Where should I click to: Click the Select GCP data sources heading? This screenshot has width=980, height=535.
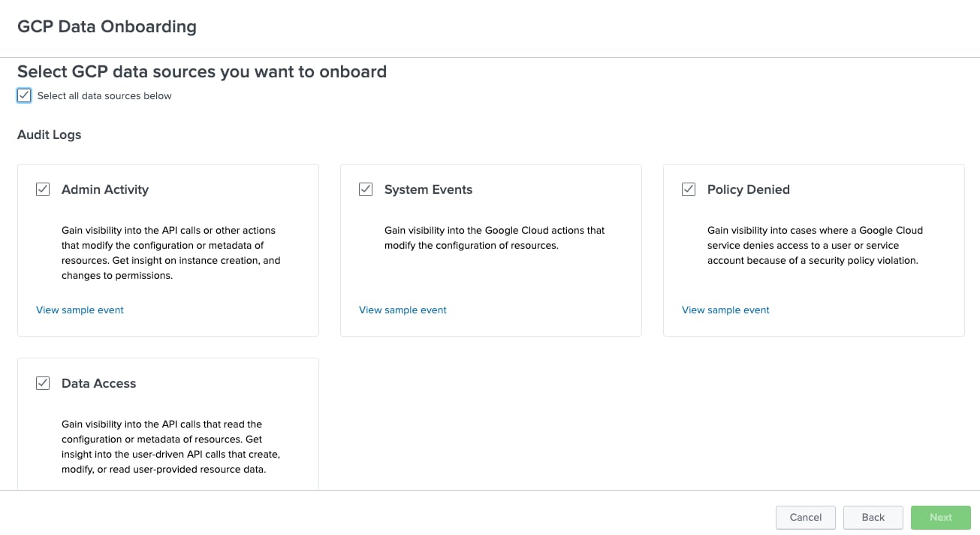[x=202, y=72]
